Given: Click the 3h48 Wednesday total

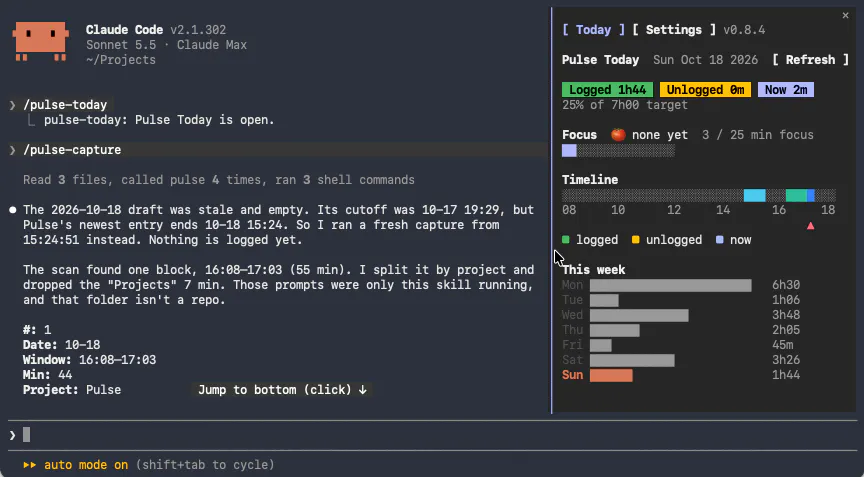Looking at the screenshot, I should 786,315.
